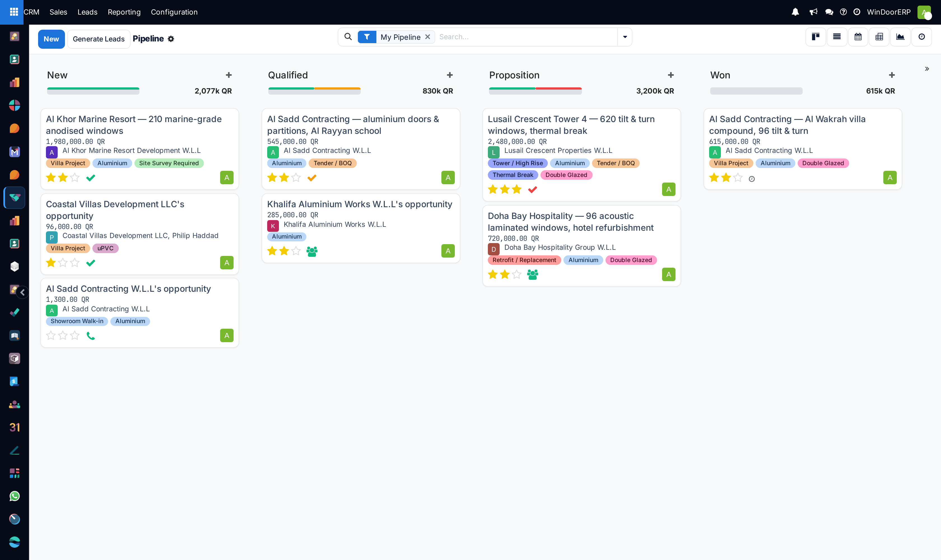Viewport: 941px width, 560px height.
Task: Click CRM app title
Action: 31,12
